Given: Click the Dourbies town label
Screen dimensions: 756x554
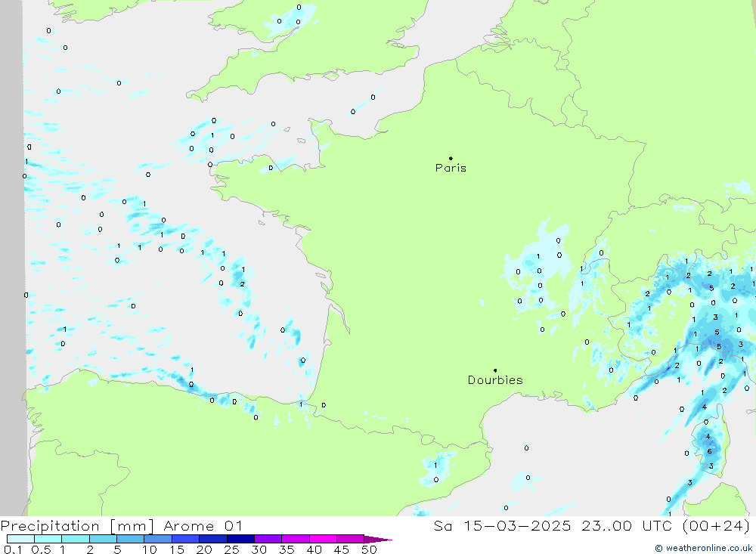Looking at the screenshot, I should tap(495, 380).
